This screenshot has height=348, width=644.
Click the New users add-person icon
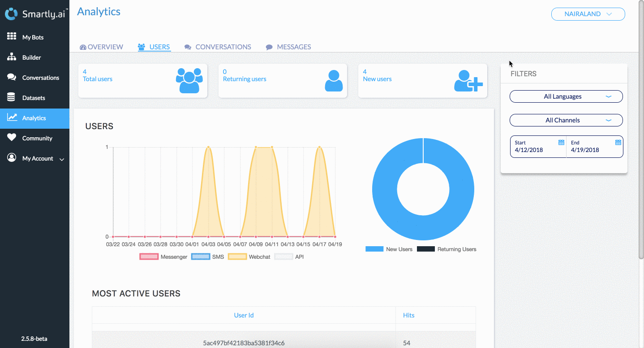coord(468,81)
